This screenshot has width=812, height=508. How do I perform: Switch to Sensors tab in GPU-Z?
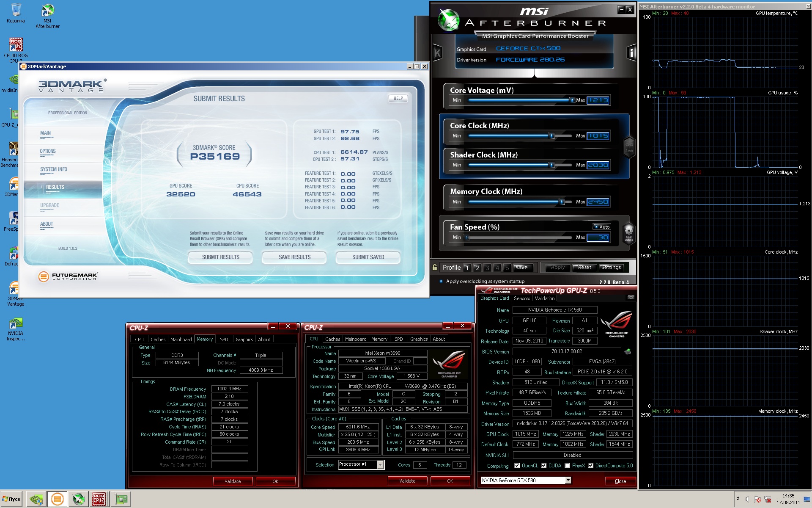tap(522, 298)
